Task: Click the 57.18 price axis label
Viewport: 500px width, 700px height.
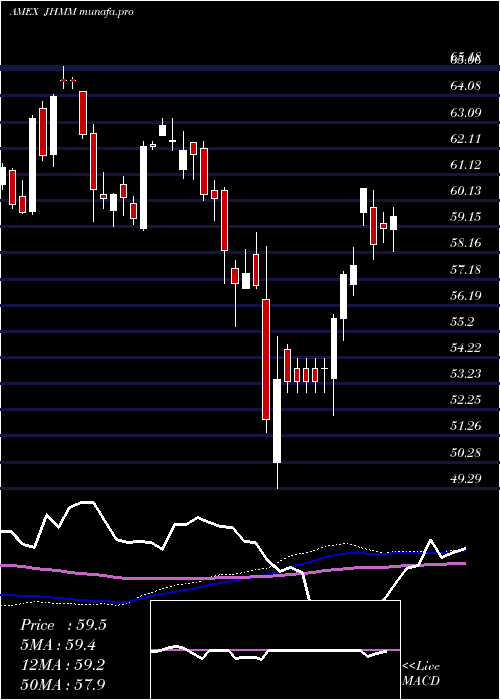Action: pos(466,270)
